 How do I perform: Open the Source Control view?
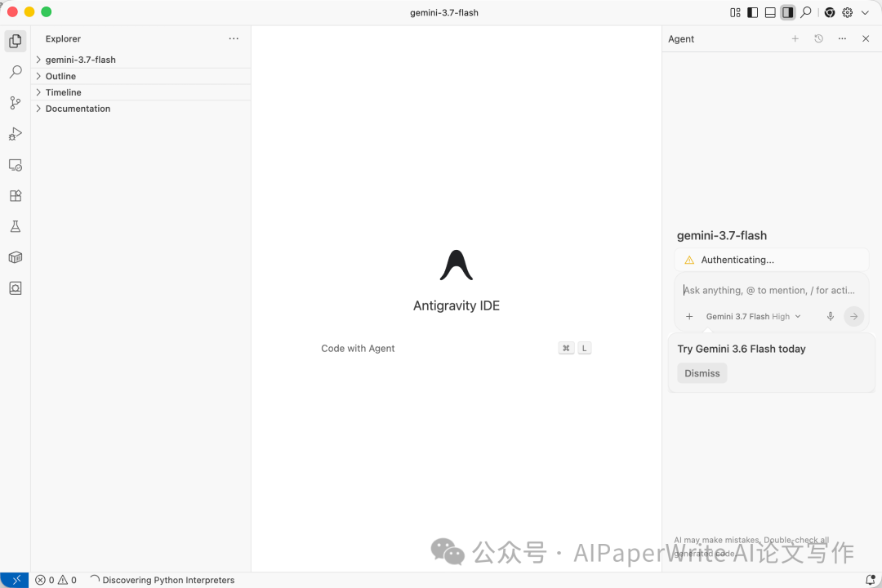click(16, 102)
